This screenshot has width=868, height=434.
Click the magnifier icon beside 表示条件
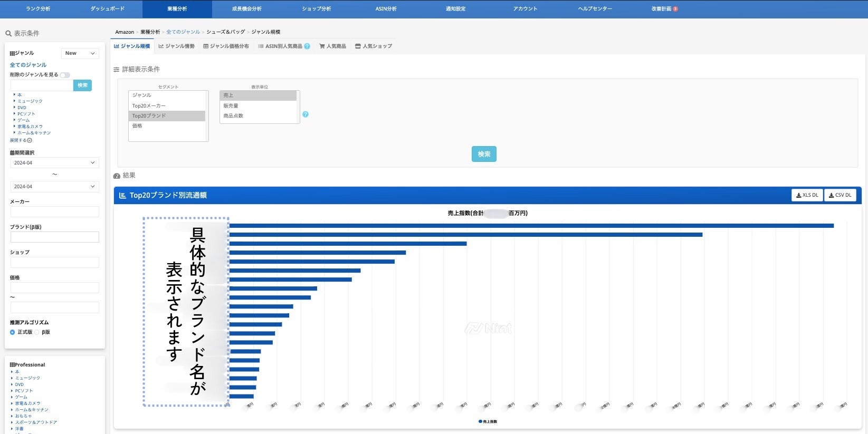pos(8,34)
